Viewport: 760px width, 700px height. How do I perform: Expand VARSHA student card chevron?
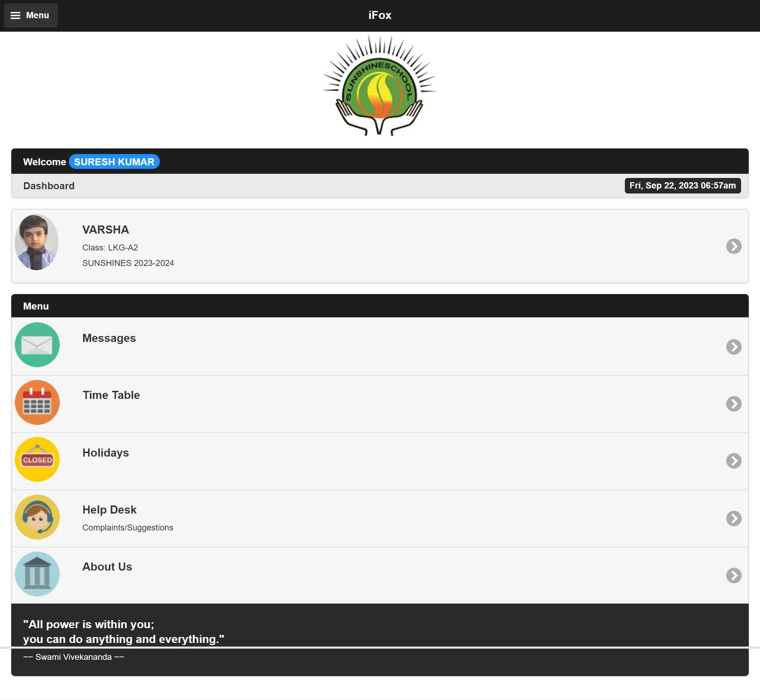(734, 246)
